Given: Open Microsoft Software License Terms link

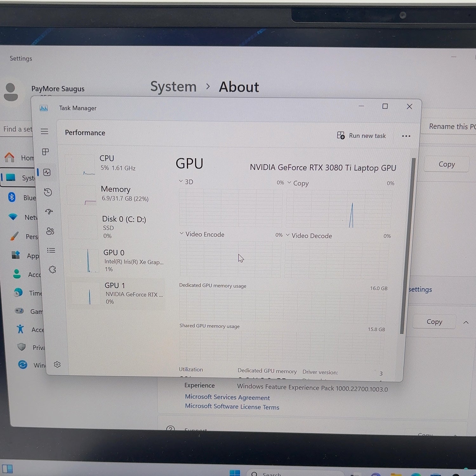Looking at the screenshot, I should point(232,407).
